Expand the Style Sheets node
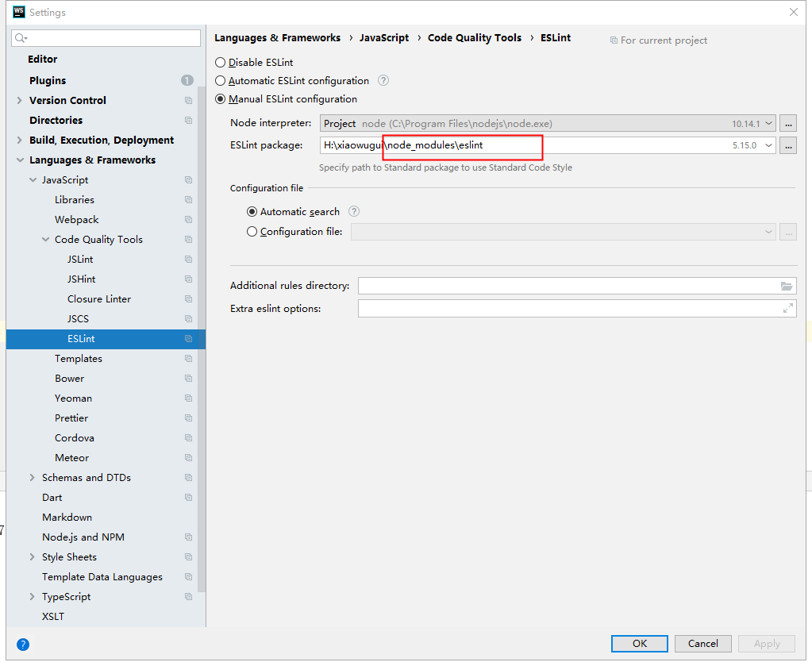 (x=32, y=557)
